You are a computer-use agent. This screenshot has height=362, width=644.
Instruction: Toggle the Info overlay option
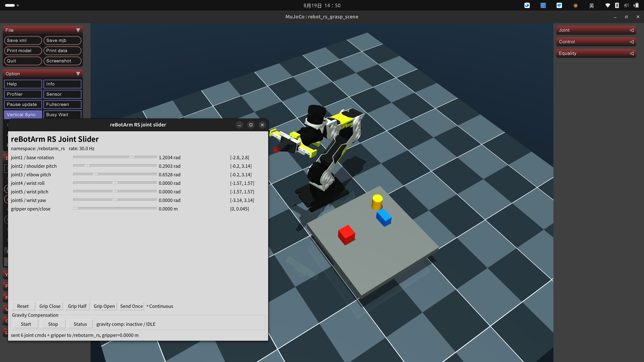coord(62,84)
